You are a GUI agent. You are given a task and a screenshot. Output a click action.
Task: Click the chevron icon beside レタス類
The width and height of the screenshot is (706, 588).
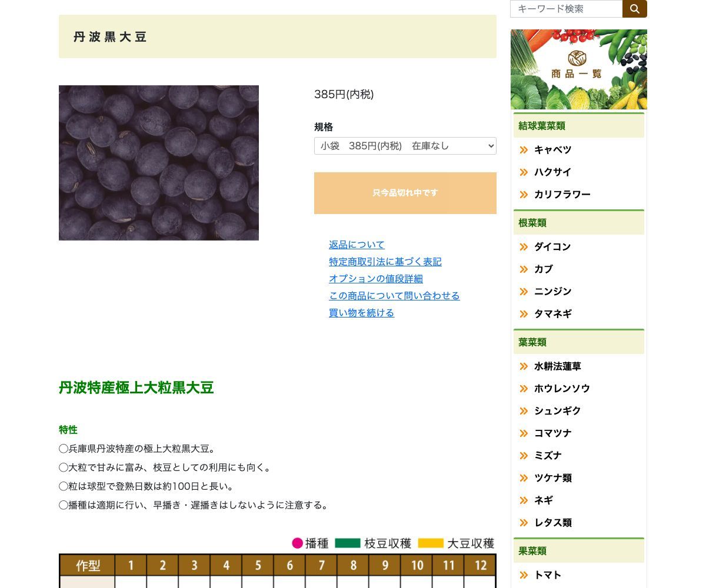[524, 523]
